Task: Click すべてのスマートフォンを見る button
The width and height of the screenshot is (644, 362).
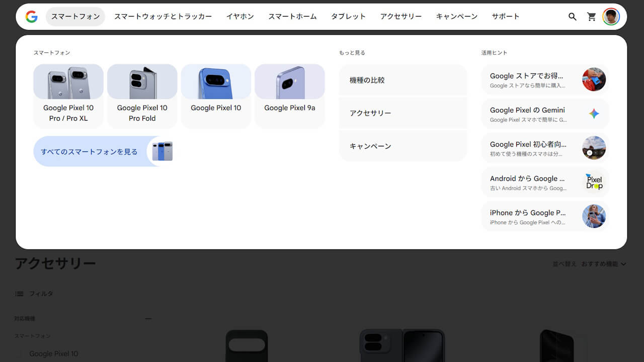Action: click(89, 151)
